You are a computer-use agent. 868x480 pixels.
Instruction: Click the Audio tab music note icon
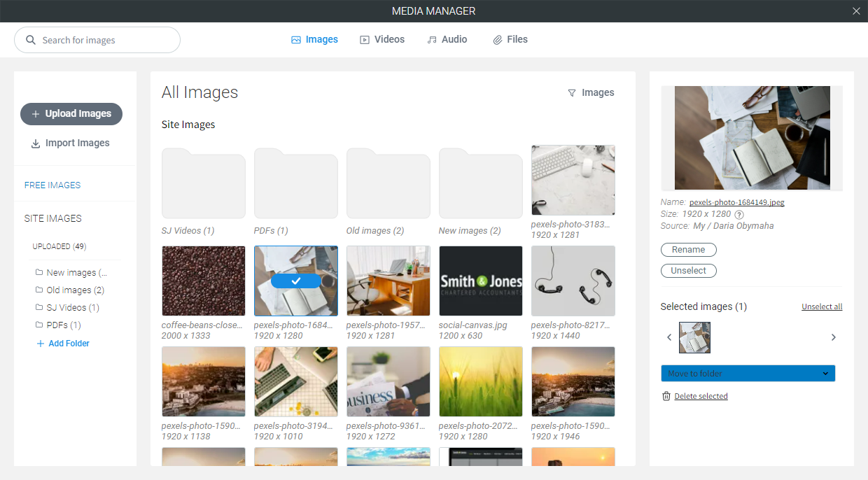click(432, 40)
